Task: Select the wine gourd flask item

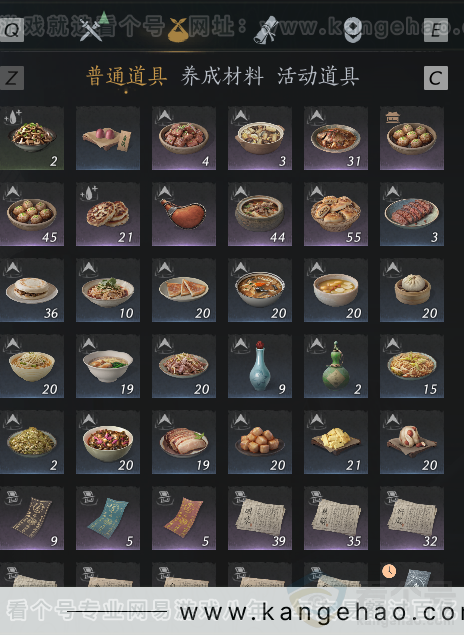Action: pos(184,214)
